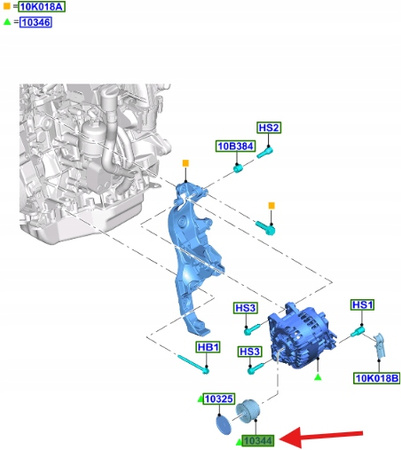Click the 10B384 nut graphic
401x450 pixels.
pyautogui.click(x=238, y=168)
